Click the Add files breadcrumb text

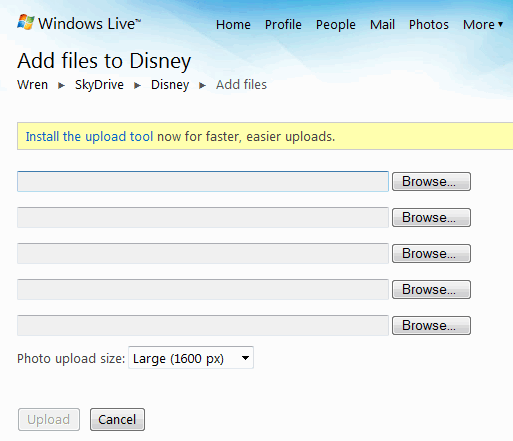pos(241,85)
